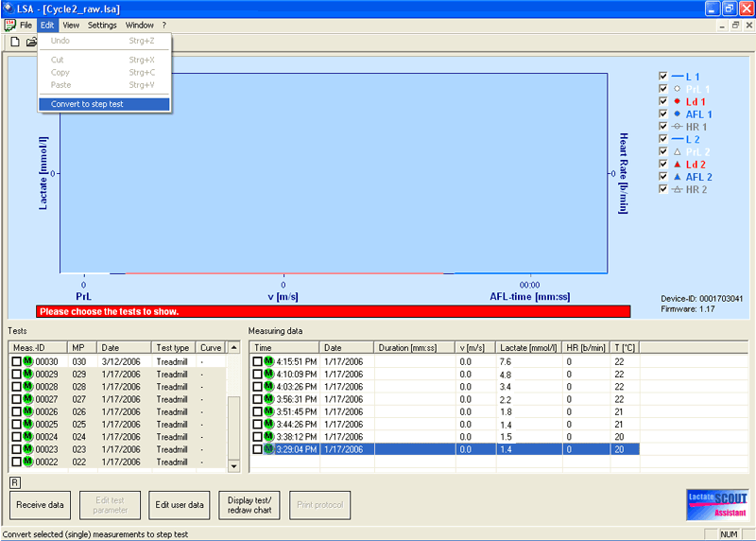Click the Lactate Scout Assistant logo
756x541 pixels.
(716, 504)
